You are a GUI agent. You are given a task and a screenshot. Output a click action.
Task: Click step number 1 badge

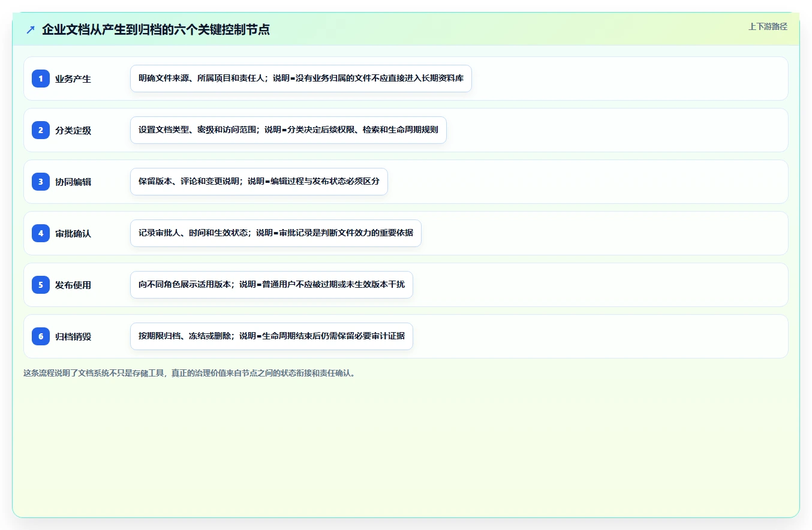click(x=41, y=79)
